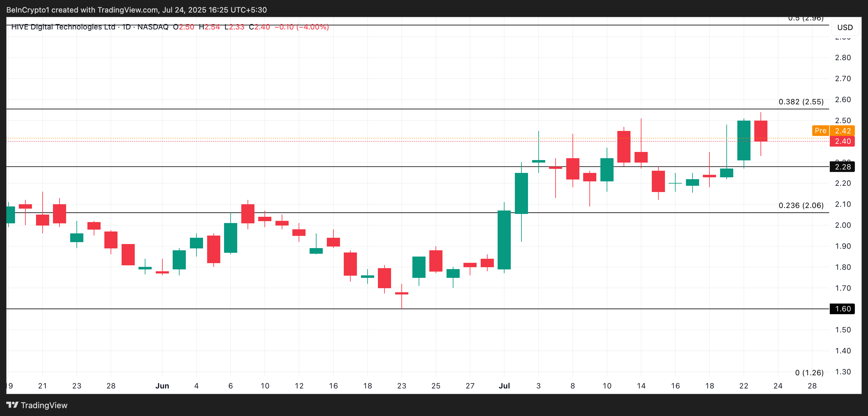Screen dimensions: 868x416
Task: Select the 2.28 horizontal line price tag
Action: 842,167
